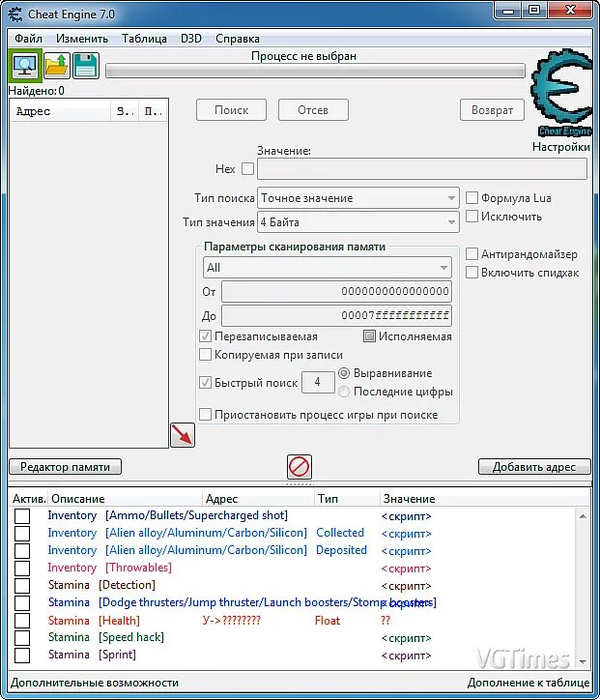Open the Тип поиска dropdown
Viewport: 600px width, 700px height.
358,198
